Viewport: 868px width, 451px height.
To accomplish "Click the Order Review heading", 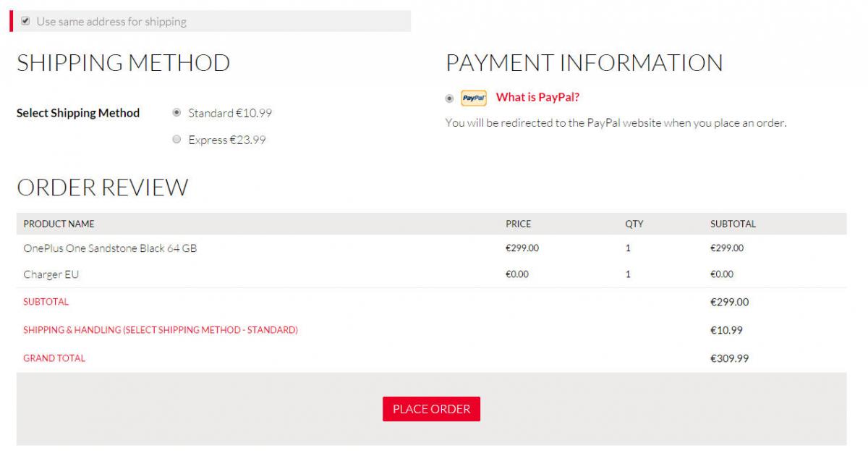I will (x=102, y=187).
